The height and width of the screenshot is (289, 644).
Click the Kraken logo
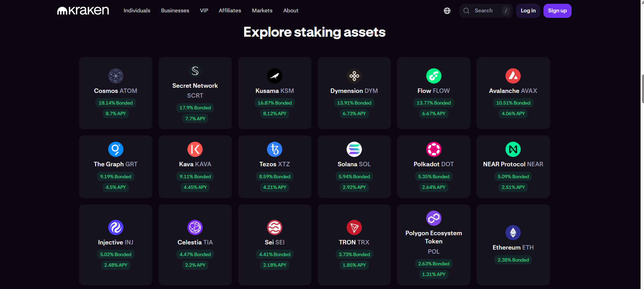(x=83, y=11)
